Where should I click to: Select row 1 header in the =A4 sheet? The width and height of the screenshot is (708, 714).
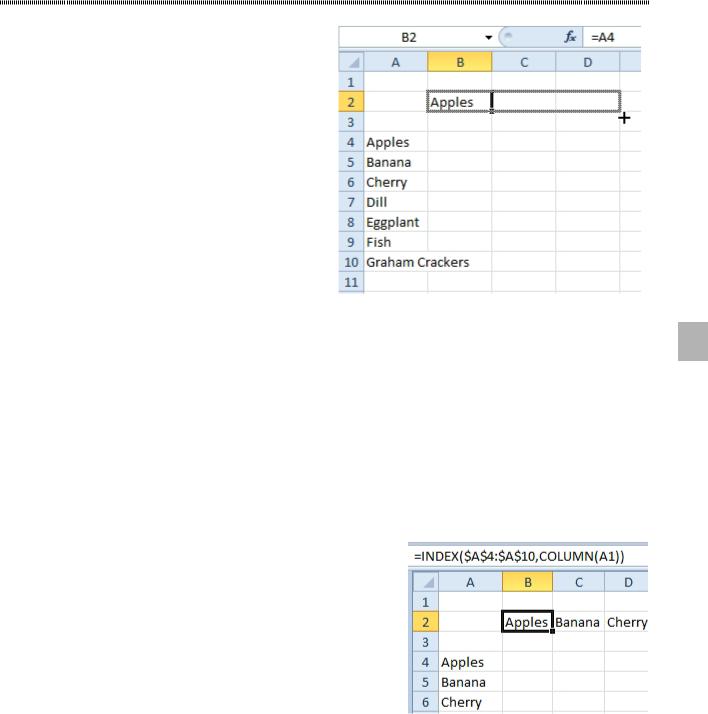(x=351, y=82)
